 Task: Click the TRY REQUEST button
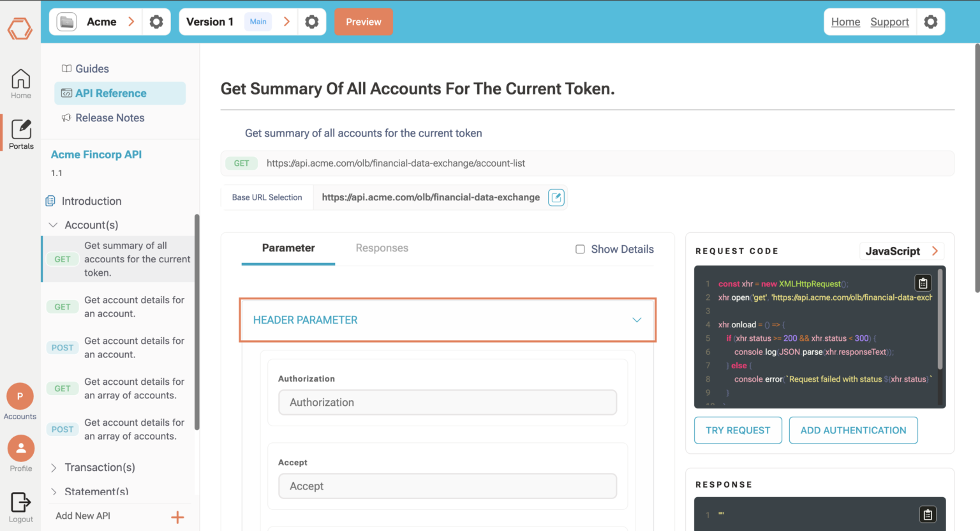738,430
